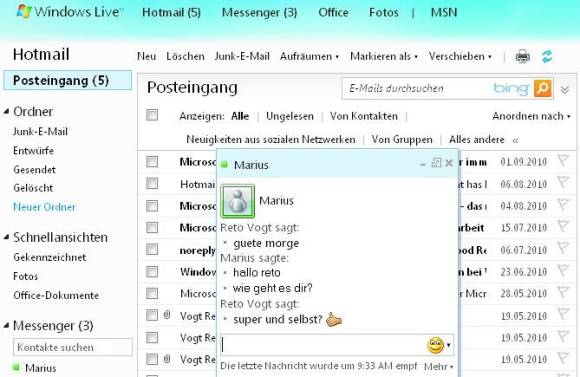
Task: Click the Windows Live logo
Action: pyautogui.click(x=70, y=12)
